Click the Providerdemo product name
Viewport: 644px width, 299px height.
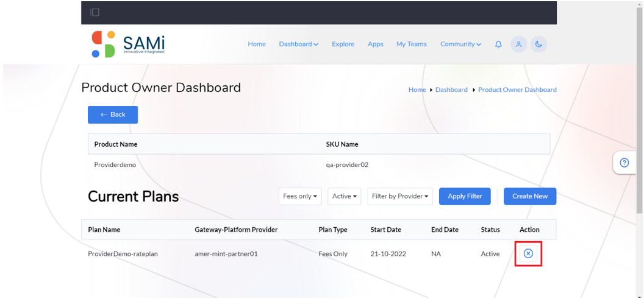(115, 165)
